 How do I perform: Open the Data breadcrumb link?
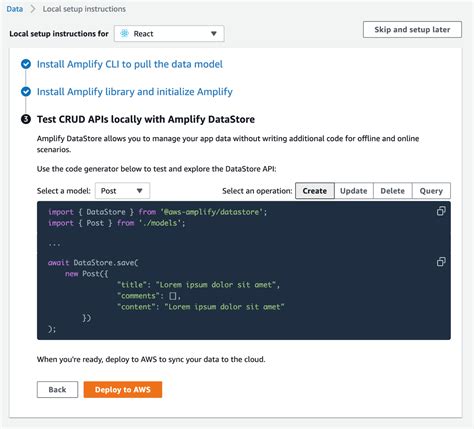(x=15, y=9)
